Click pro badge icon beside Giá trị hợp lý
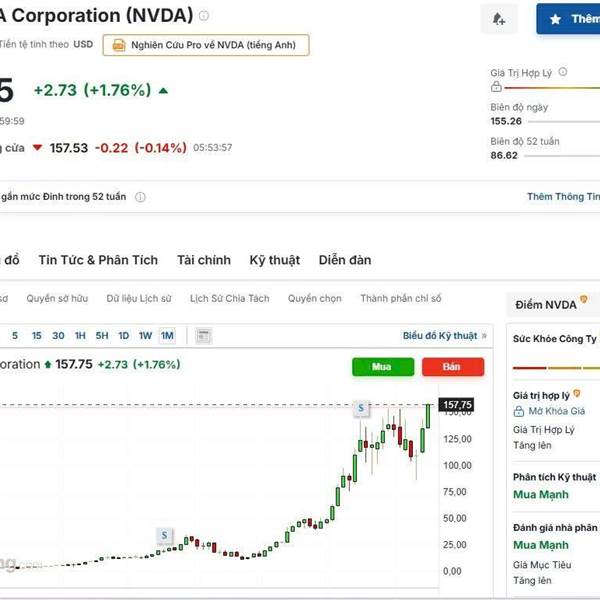 [577, 393]
